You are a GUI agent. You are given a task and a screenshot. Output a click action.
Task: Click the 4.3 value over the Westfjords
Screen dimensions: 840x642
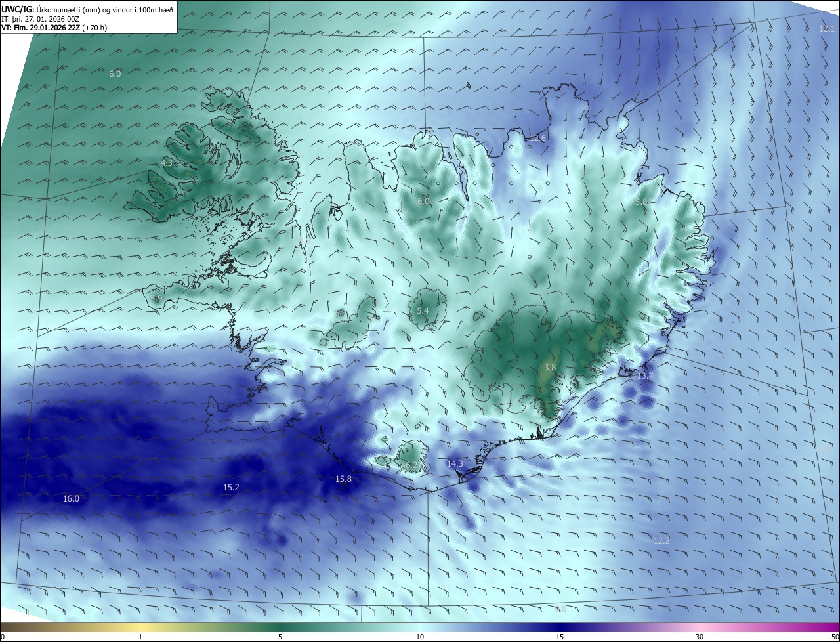click(167, 163)
